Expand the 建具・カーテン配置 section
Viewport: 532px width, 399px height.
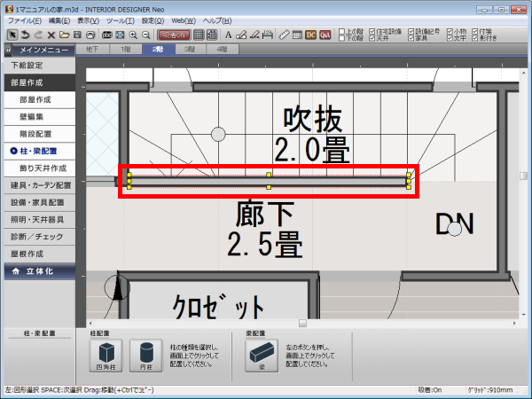pyautogui.click(x=40, y=185)
